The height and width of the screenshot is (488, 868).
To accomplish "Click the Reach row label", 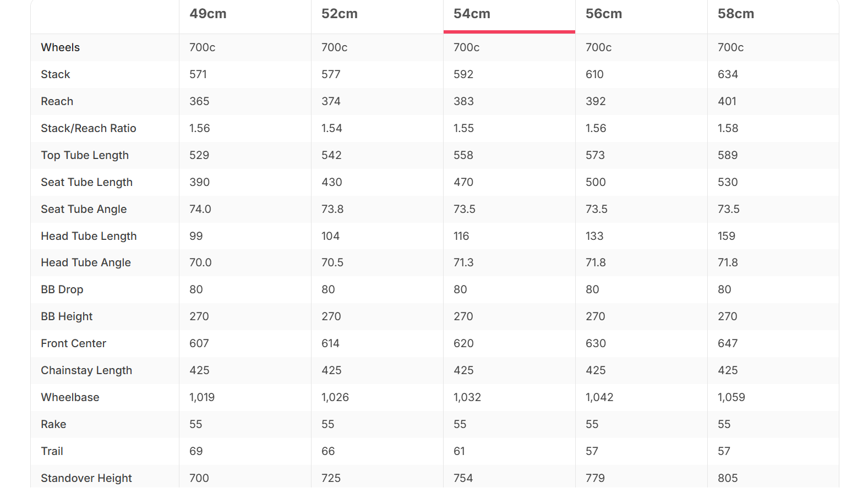I will click(57, 101).
